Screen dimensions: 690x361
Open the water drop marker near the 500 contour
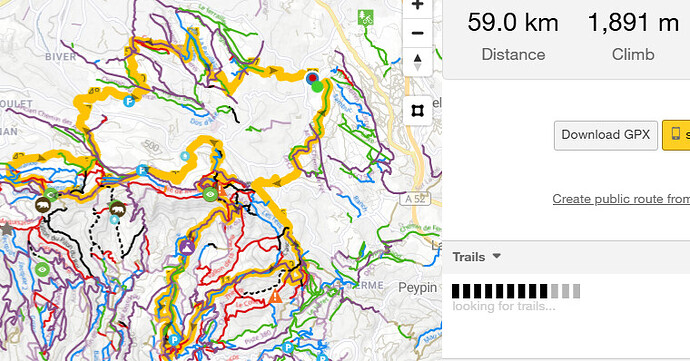point(185,155)
